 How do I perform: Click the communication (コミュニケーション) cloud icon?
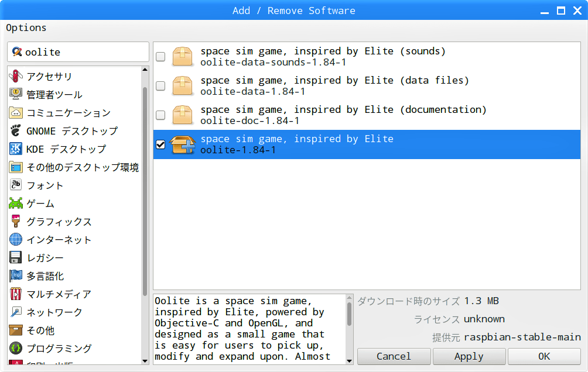[x=15, y=112]
